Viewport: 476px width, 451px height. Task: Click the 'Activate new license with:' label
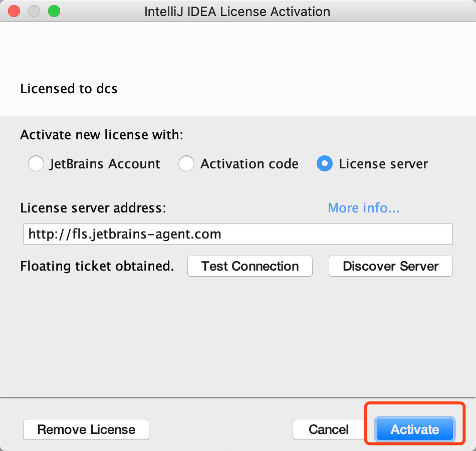pos(102,134)
